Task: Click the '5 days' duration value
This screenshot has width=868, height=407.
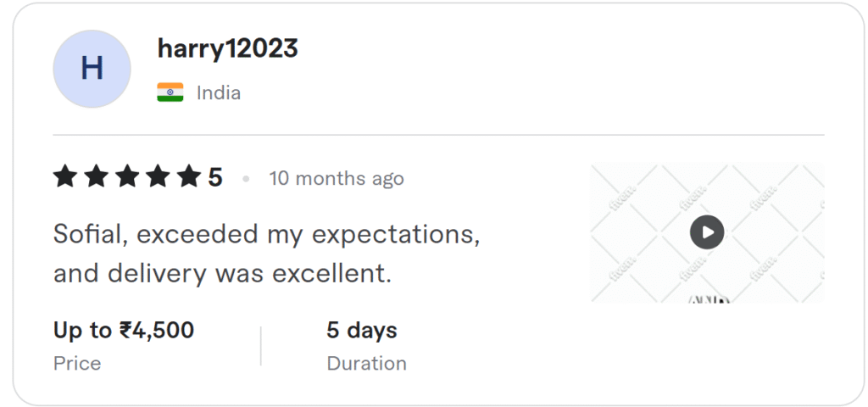Action: coord(362,330)
